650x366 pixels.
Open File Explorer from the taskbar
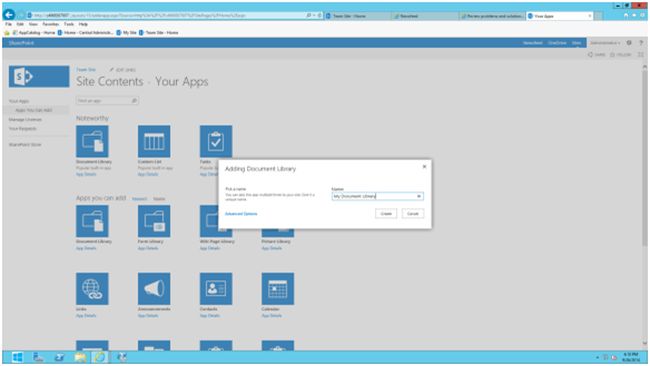[80, 357]
